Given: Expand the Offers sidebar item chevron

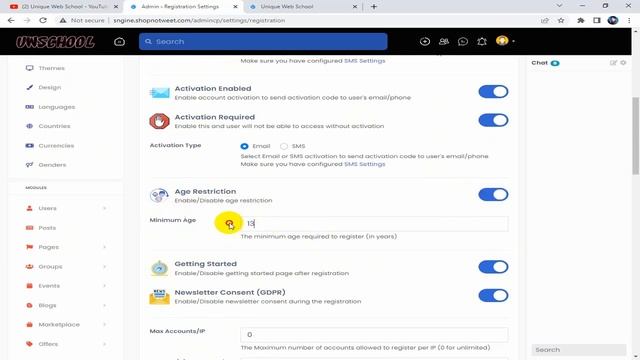Looking at the screenshot, I should click(x=104, y=344).
